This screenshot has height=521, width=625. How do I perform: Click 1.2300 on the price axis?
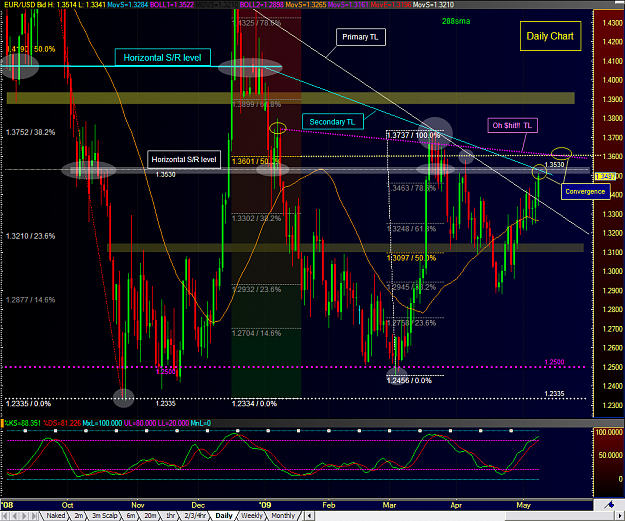coord(613,405)
